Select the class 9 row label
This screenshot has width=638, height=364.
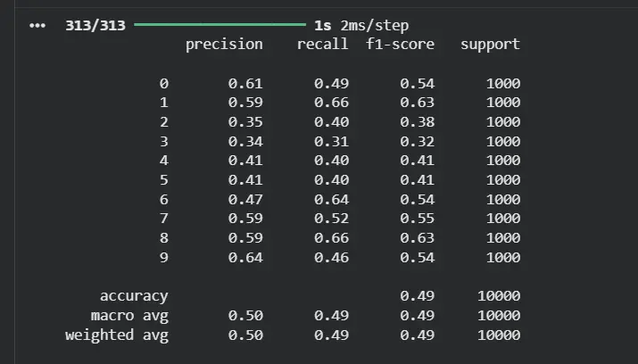163,258
